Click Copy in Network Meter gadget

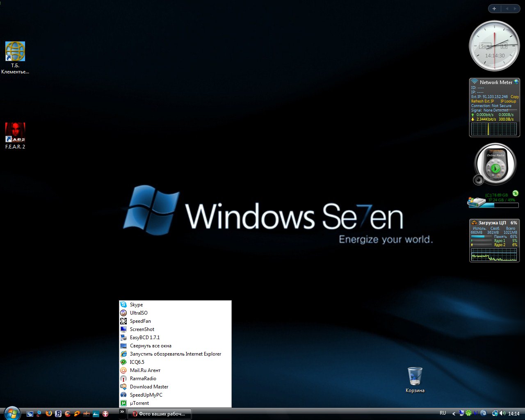tap(515, 97)
